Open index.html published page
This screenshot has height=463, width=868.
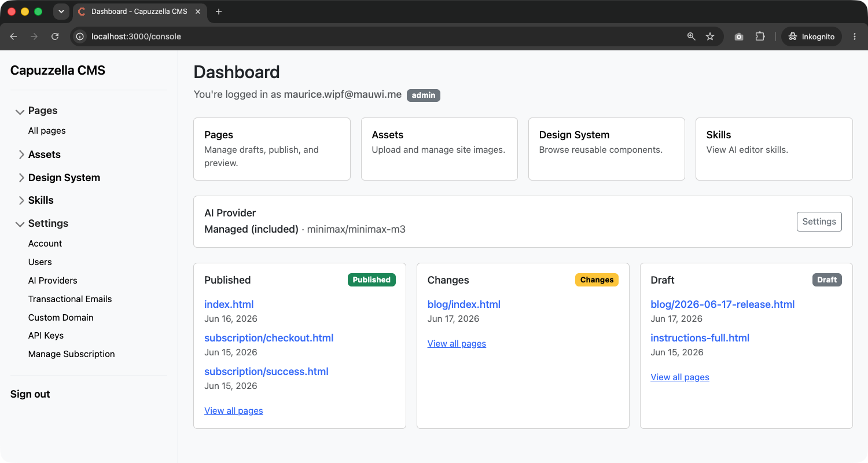(229, 304)
